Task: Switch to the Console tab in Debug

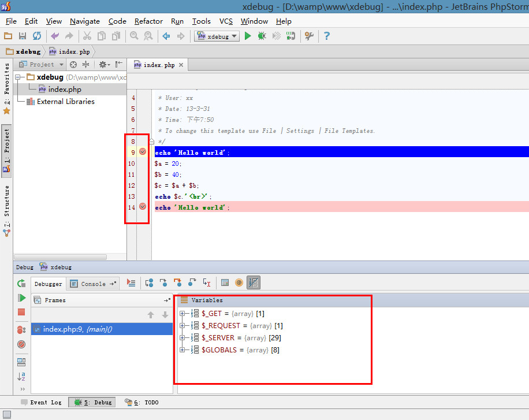Action: tap(93, 284)
